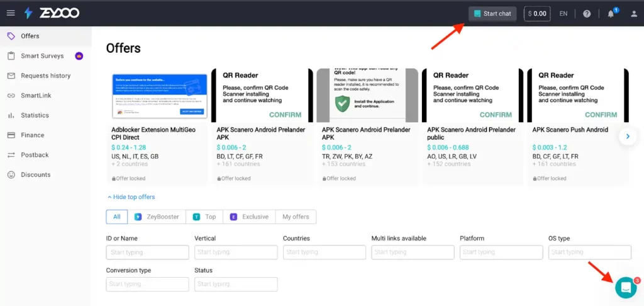This screenshot has width=644, height=306.
Task: Click the Exclusive tab E icon
Action: tap(233, 217)
